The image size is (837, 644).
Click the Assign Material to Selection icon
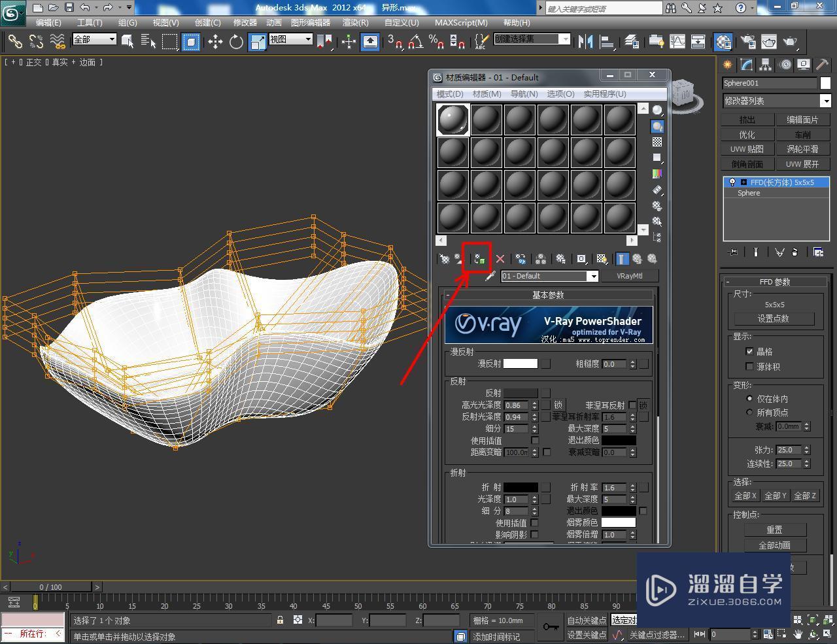tap(477, 258)
